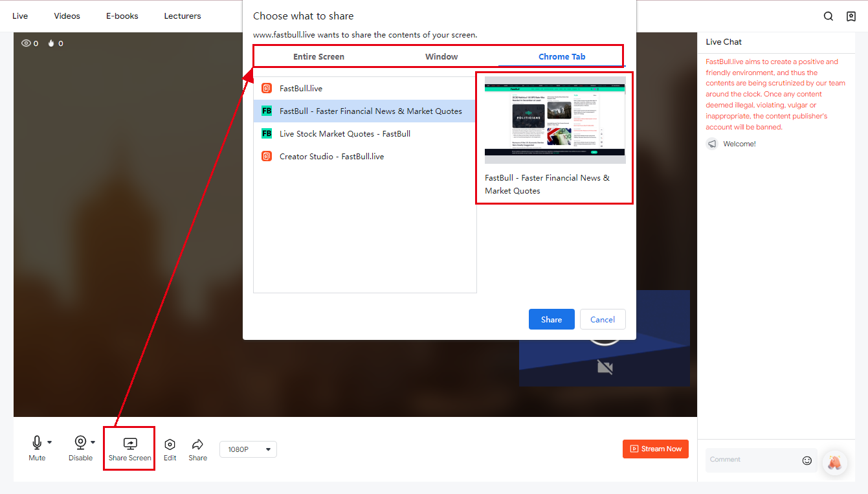Switch to the Window tab
Viewport: 868px width, 494px height.
(441, 56)
